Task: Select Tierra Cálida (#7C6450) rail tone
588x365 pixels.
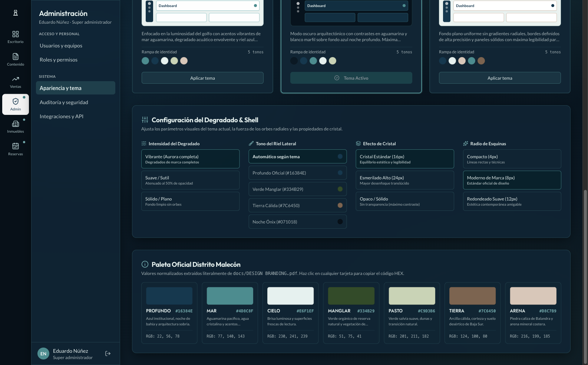Action: tap(297, 205)
